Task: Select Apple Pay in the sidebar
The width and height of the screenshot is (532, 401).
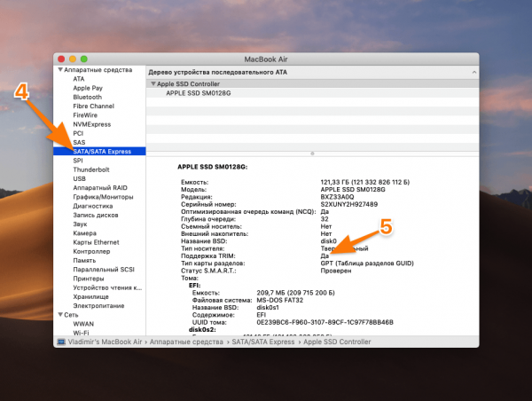Action: pos(88,88)
